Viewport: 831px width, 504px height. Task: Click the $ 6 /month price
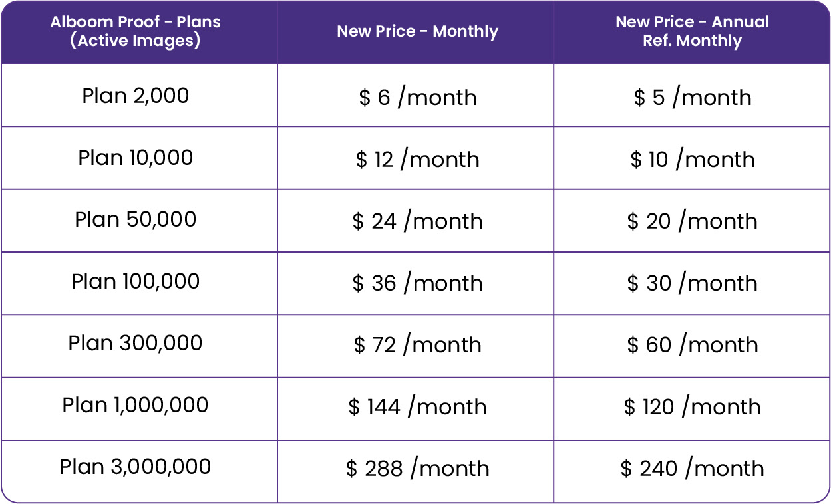point(418,98)
